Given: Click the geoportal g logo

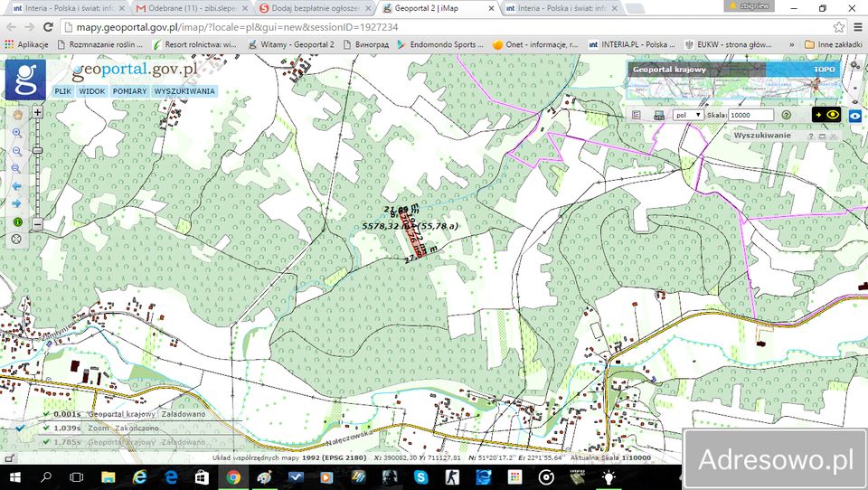Looking at the screenshot, I should click(25, 80).
